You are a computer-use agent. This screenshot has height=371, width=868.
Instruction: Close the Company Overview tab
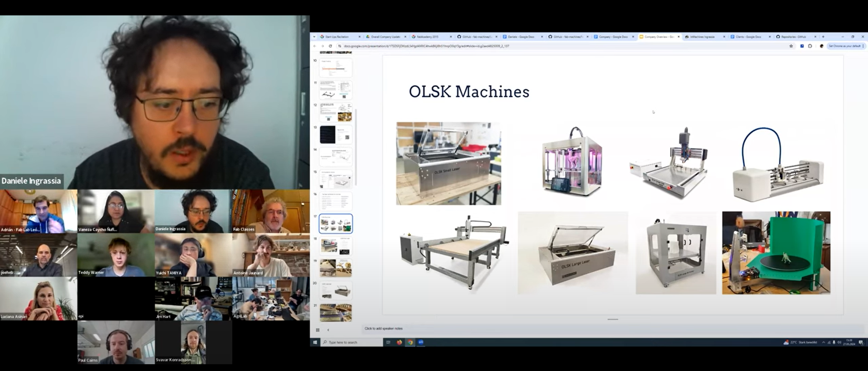click(679, 37)
